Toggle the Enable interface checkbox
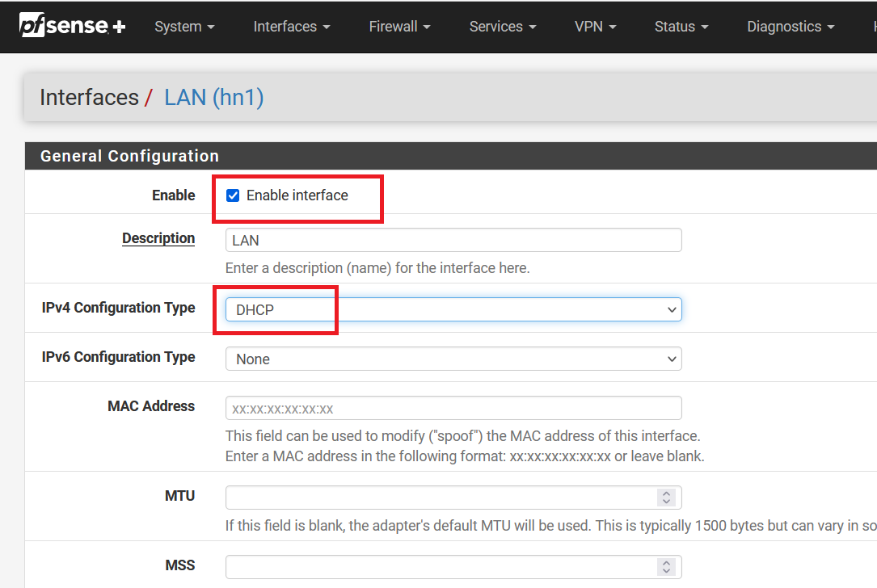 [233, 195]
